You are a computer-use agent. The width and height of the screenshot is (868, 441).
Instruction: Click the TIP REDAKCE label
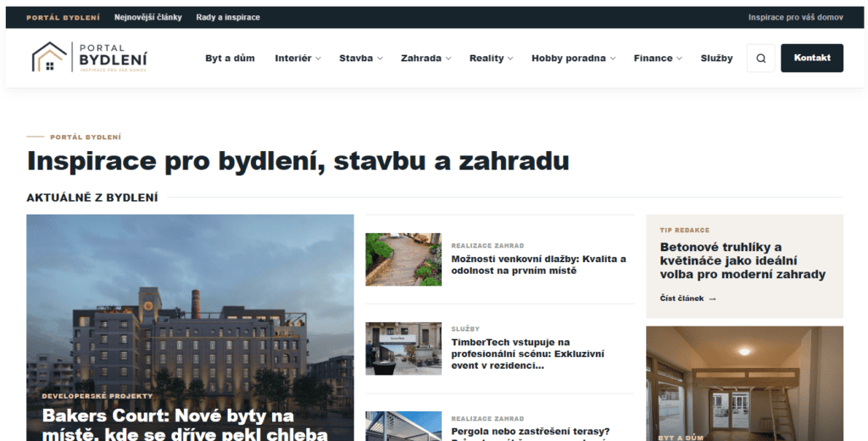pos(685,230)
